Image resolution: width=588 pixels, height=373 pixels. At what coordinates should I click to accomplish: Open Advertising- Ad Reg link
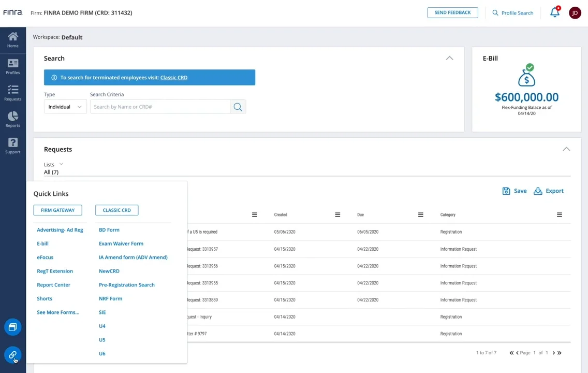coord(60,229)
